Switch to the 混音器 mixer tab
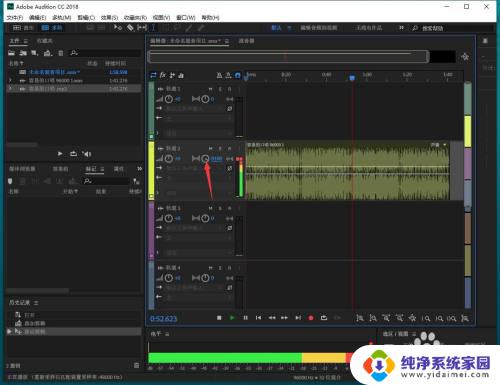Image resolution: width=500 pixels, height=385 pixels. 246,41
